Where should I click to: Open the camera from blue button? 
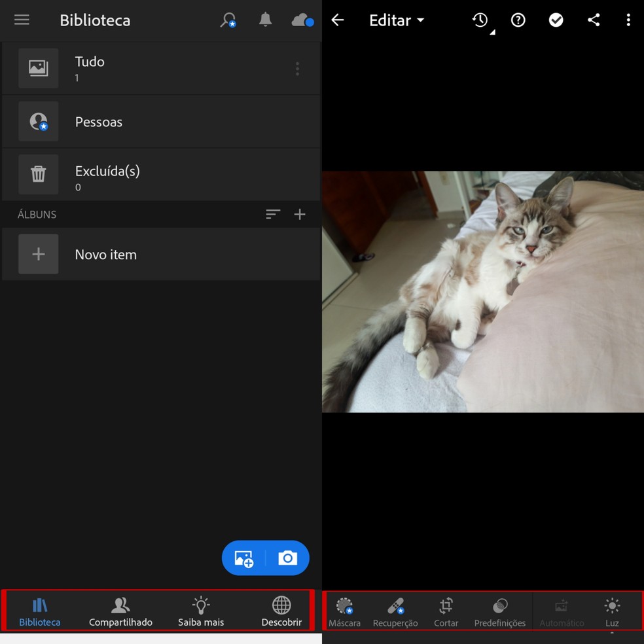pos(287,558)
